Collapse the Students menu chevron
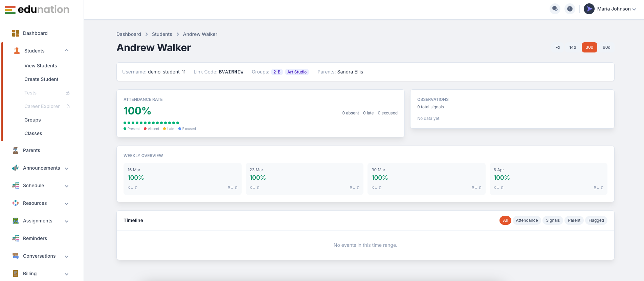 [67, 50]
